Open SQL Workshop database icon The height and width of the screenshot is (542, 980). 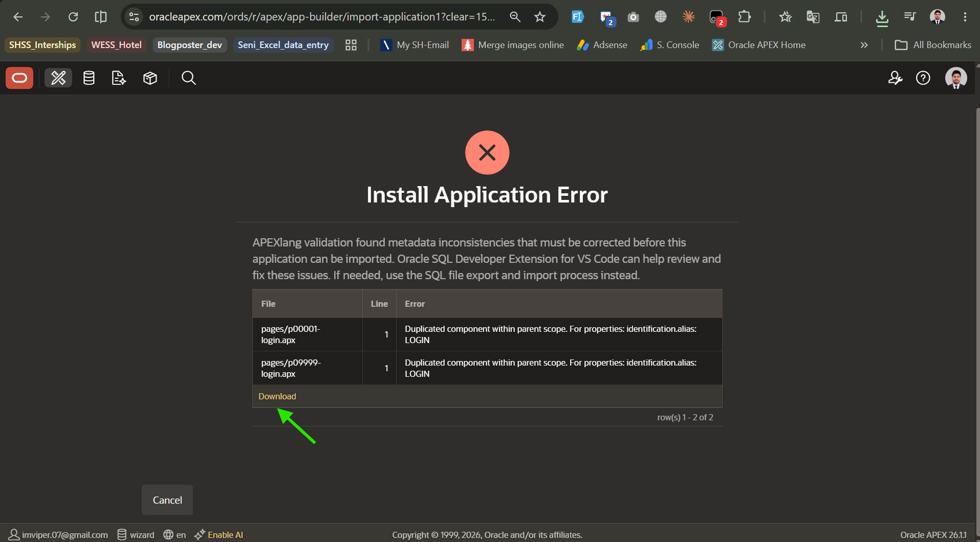89,78
